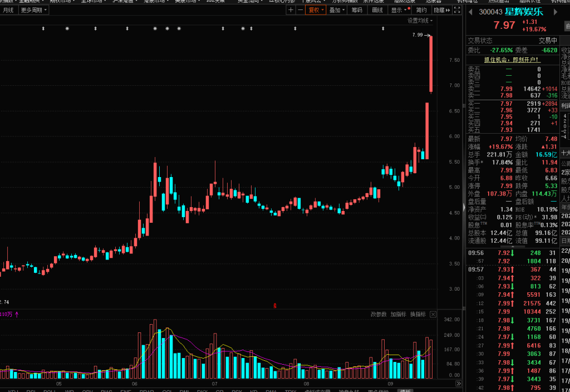Switch to 简约 simple view
Viewport: 570px width, 392px height.
(421, 10)
